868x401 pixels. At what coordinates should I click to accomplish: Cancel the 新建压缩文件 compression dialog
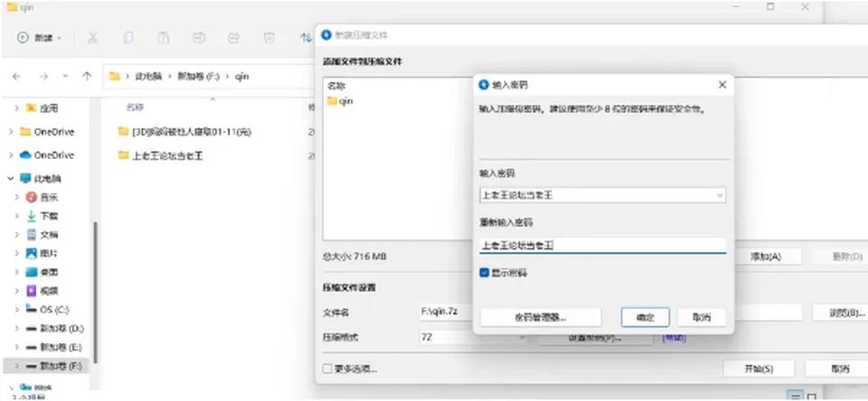click(839, 368)
